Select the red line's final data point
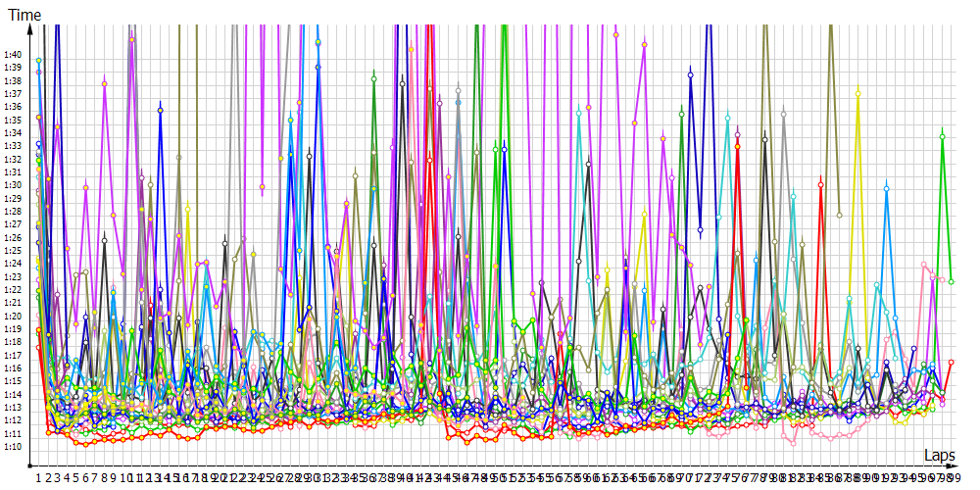980x490 pixels. [951, 363]
